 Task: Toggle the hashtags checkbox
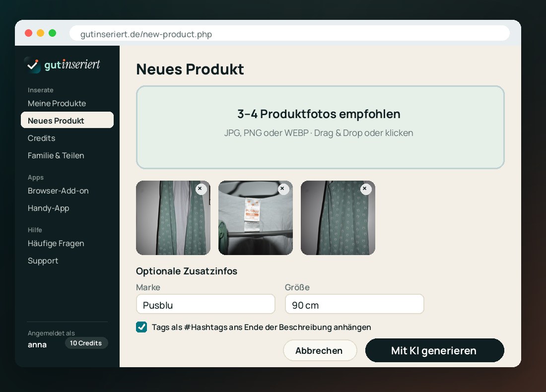click(141, 327)
